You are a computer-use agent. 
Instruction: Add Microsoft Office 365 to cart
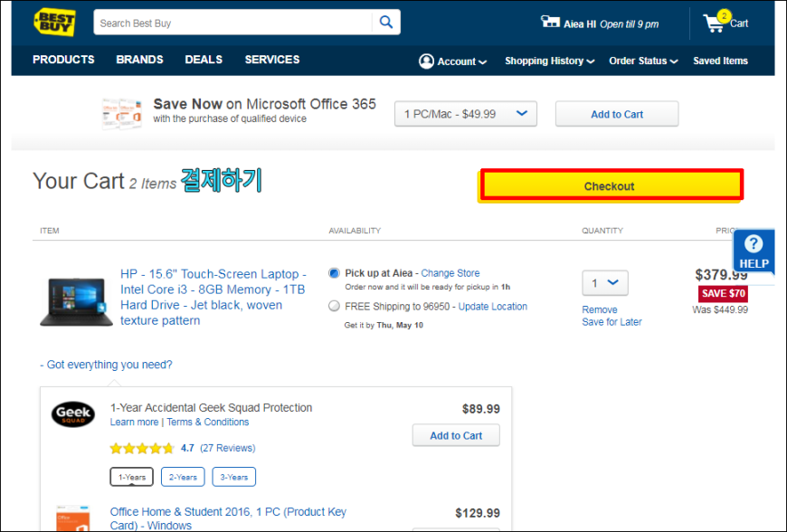coord(617,114)
